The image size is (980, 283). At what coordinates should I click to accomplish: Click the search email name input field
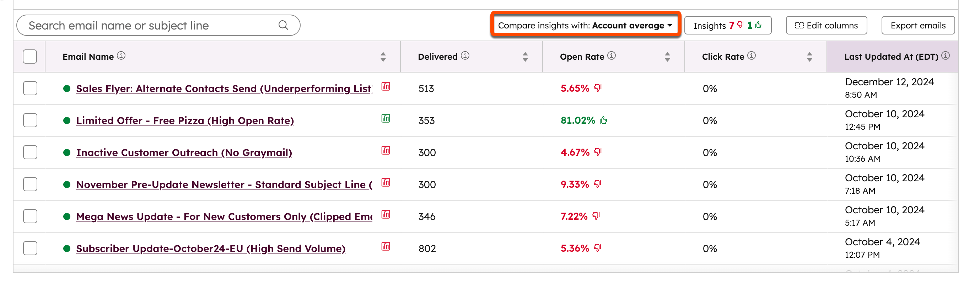point(152,25)
